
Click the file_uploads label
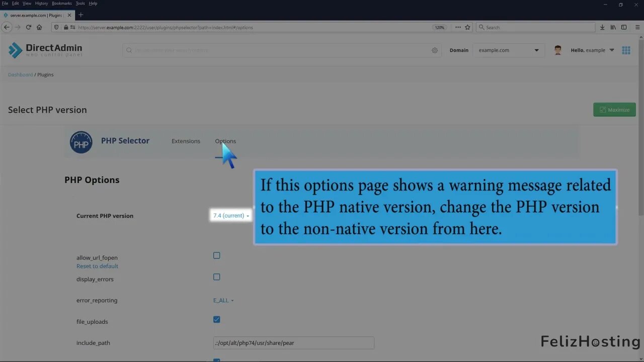click(x=92, y=322)
